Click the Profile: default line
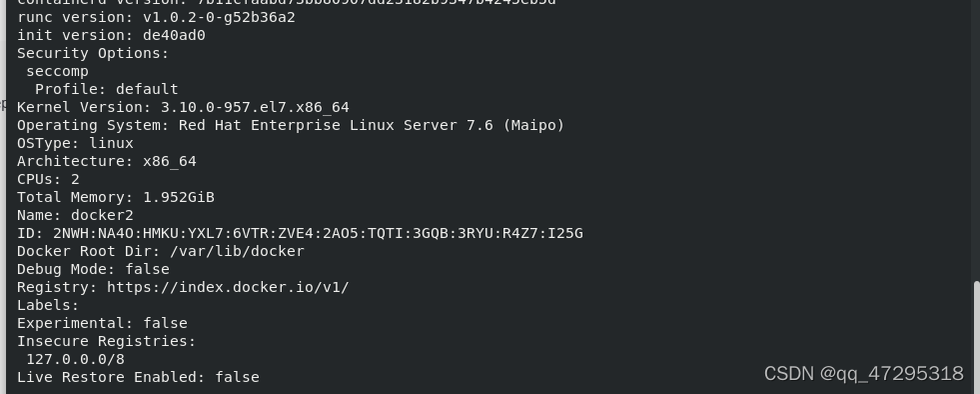Image resolution: width=980 pixels, height=394 pixels. pyautogui.click(x=106, y=89)
